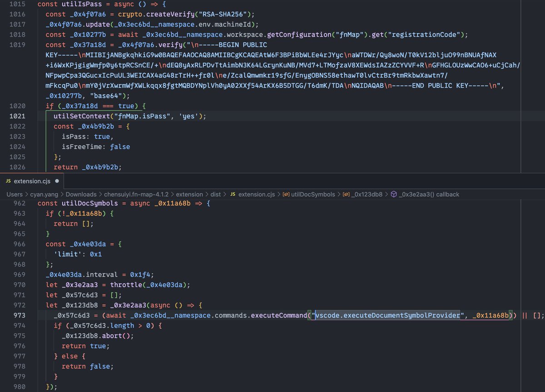The height and width of the screenshot is (392, 545).
Task: Open the dist breadcrumb segment
Action: 216,194
